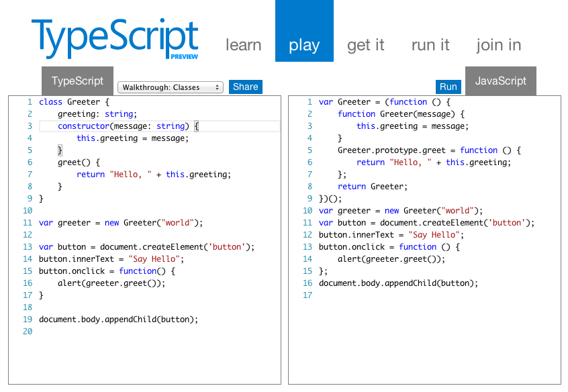Click the return "Hello, " line in JavaScript pane
The image size is (568, 392).
click(x=434, y=162)
